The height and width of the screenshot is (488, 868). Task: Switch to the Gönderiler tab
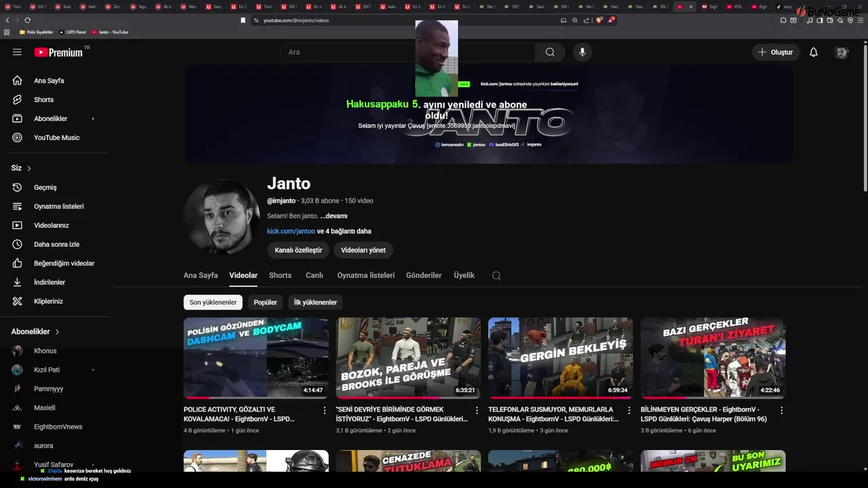coord(424,275)
